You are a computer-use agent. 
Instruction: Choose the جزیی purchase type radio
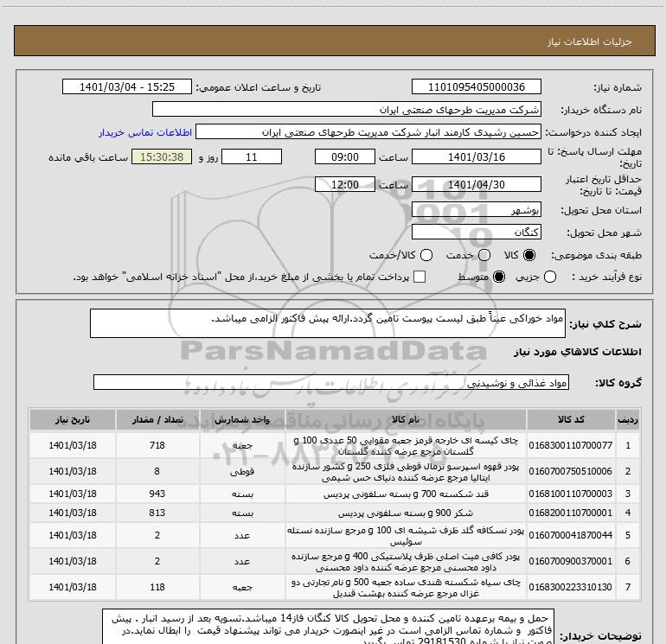point(550,277)
